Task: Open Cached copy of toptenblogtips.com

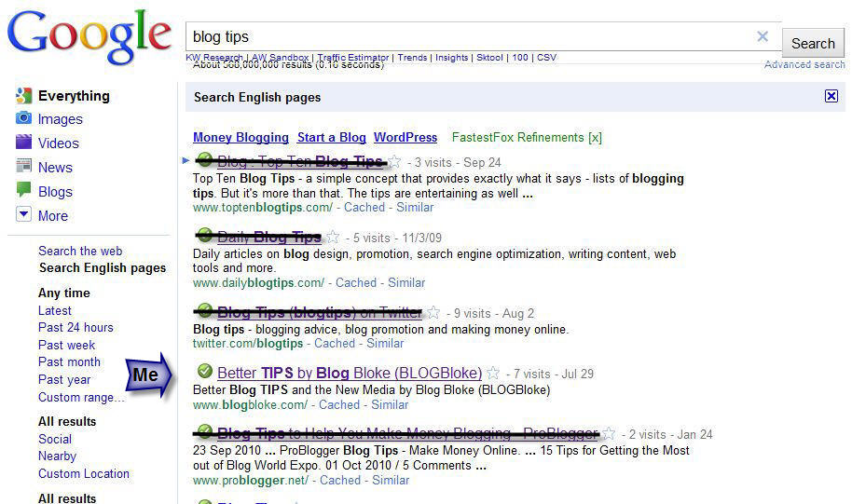Action: [x=364, y=208]
